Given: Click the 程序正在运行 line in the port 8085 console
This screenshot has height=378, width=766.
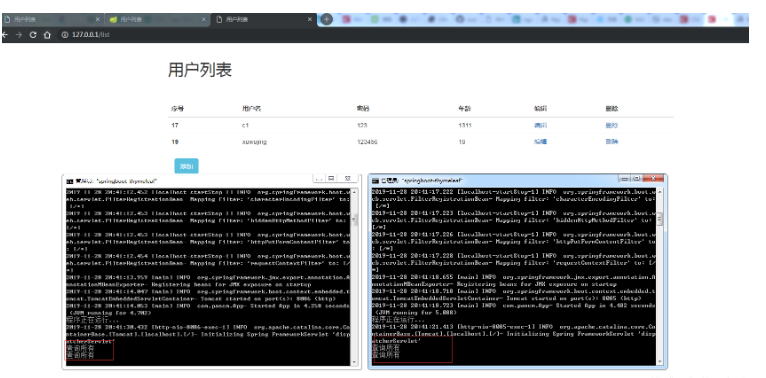Looking at the screenshot, I should (397, 319).
